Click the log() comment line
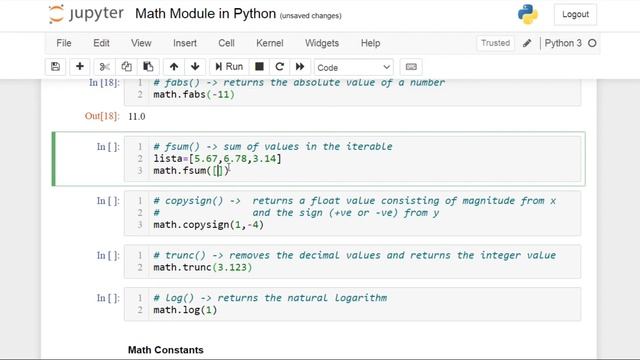Image resolution: width=640 pixels, height=360 pixels. pyautogui.click(x=270, y=298)
